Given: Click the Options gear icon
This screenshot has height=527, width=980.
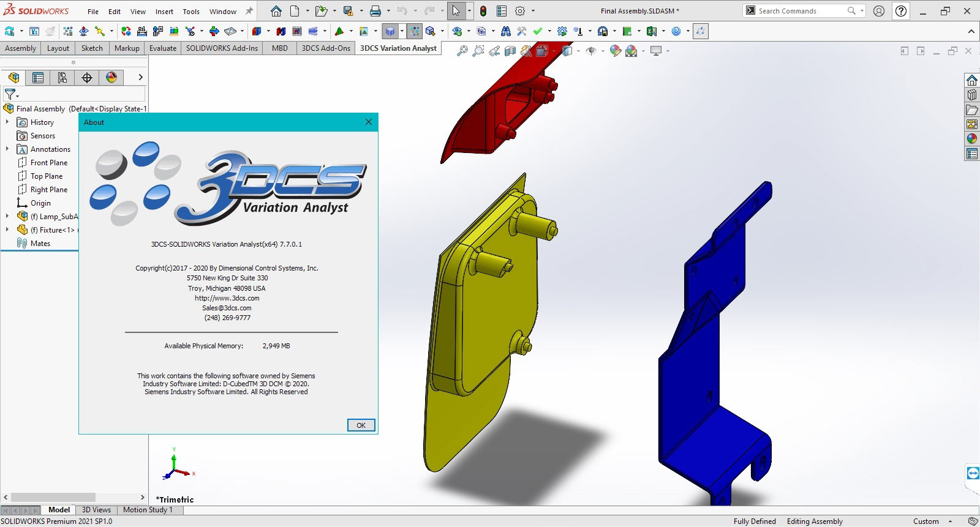Looking at the screenshot, I should [520, 11].
